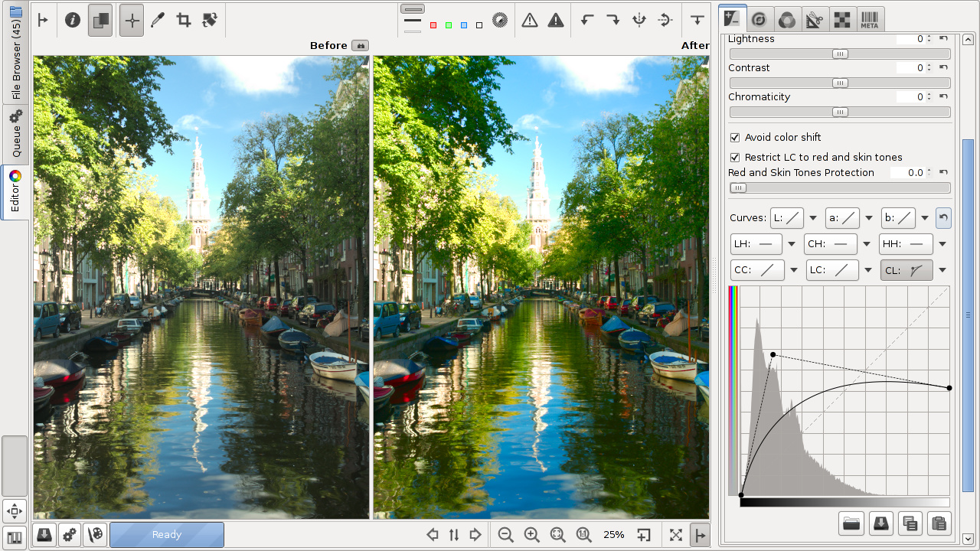The image size is (980, 551).
Task: Open the Metadata (META) tab
Action: click(869, 20)
